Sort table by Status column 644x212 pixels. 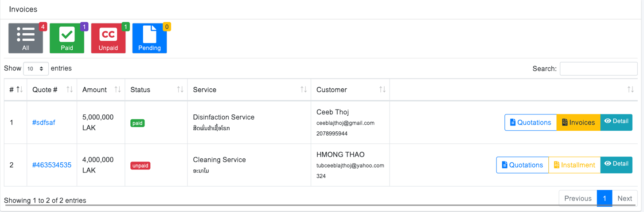(180, 90)
